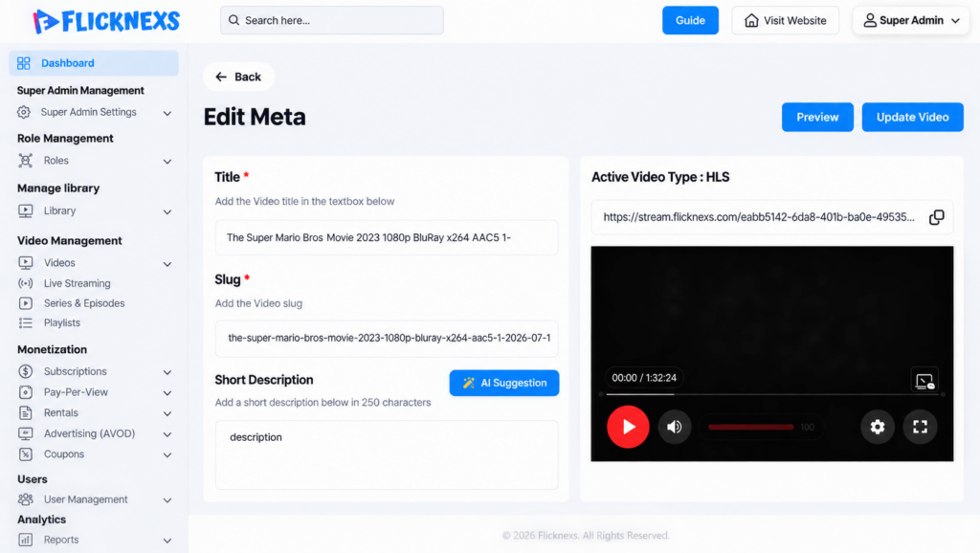Click the Super Admin Settings gear icon
This screenshot has width=980, height=553.
click(x=24, y=112)
